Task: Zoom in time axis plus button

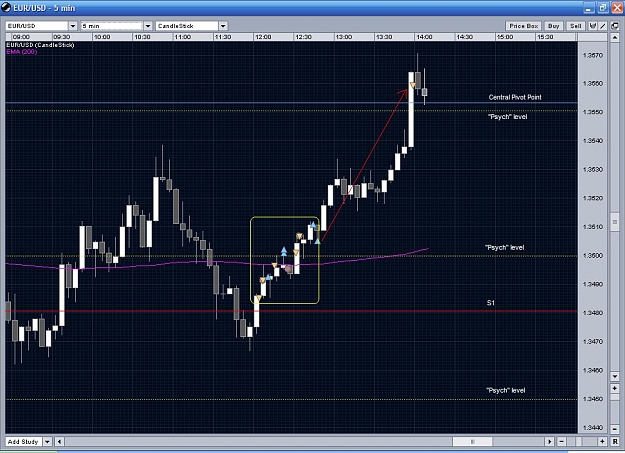Action: (x=602, y=441)
